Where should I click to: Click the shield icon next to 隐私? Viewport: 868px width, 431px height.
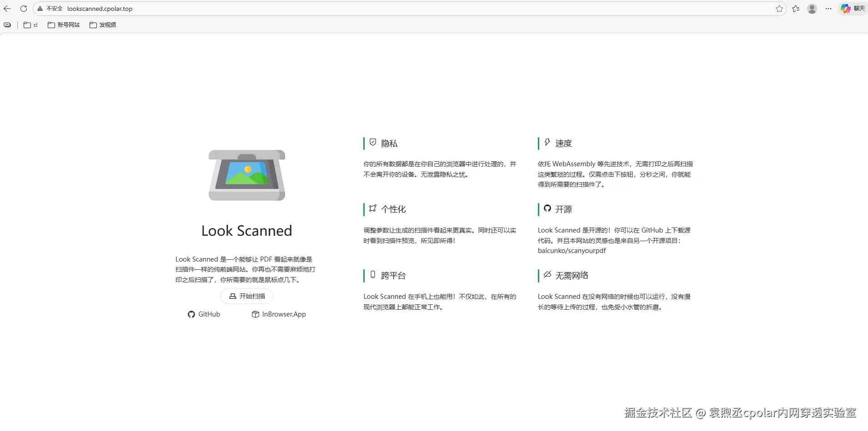(x=373, y=143)
